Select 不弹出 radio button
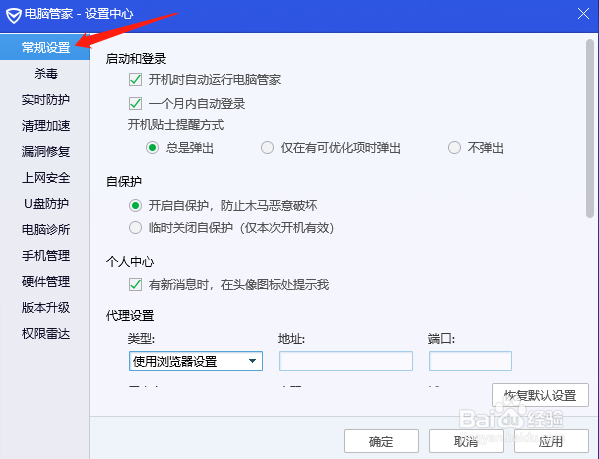The height and width of the screenshot is (459, 599). (x=454, y=147)
